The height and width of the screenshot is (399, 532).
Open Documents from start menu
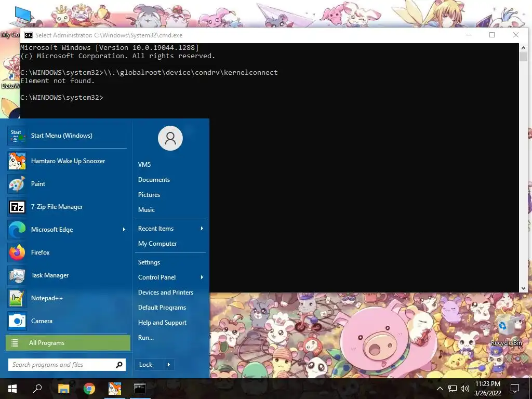pos(154,180)
